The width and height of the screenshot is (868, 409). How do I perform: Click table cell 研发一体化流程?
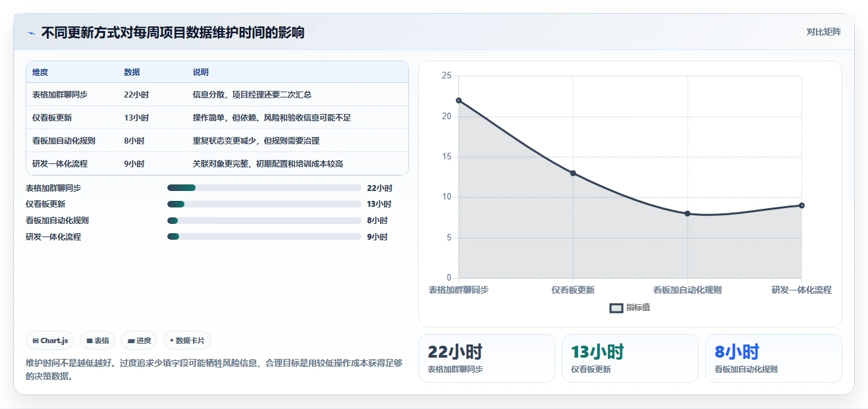tap(60, 164)
